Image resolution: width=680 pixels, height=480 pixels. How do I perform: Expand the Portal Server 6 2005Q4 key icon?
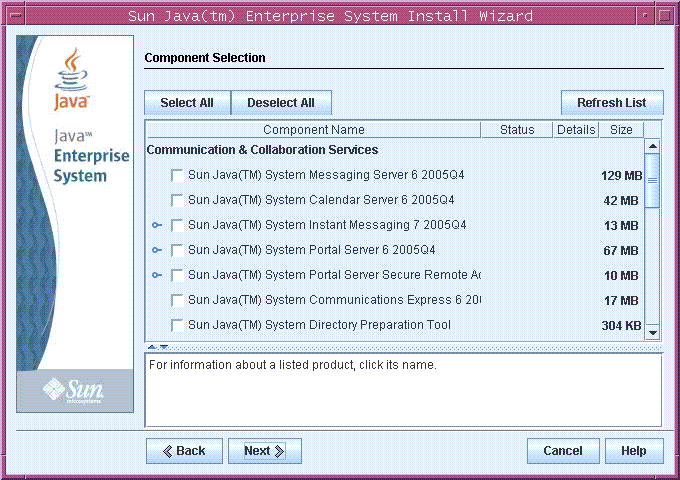click(157, 250)
